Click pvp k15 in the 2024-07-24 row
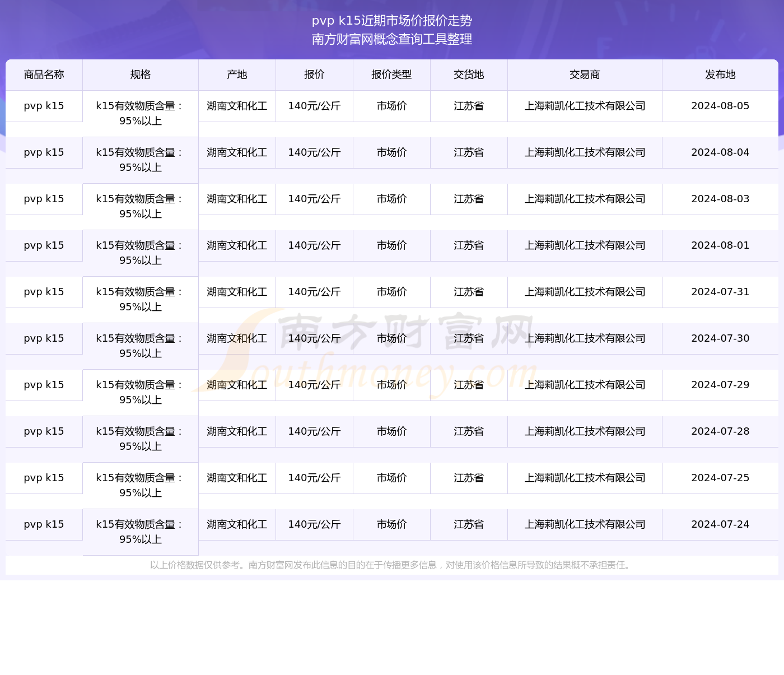Image resolution: width=784 pixels, height=675 pixels. coord(44,524)
